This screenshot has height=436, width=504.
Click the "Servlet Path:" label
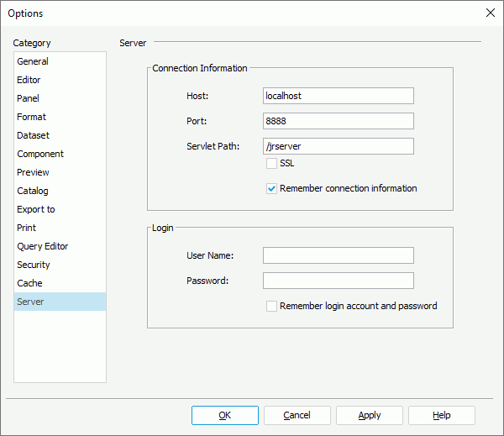pos(213,146)
